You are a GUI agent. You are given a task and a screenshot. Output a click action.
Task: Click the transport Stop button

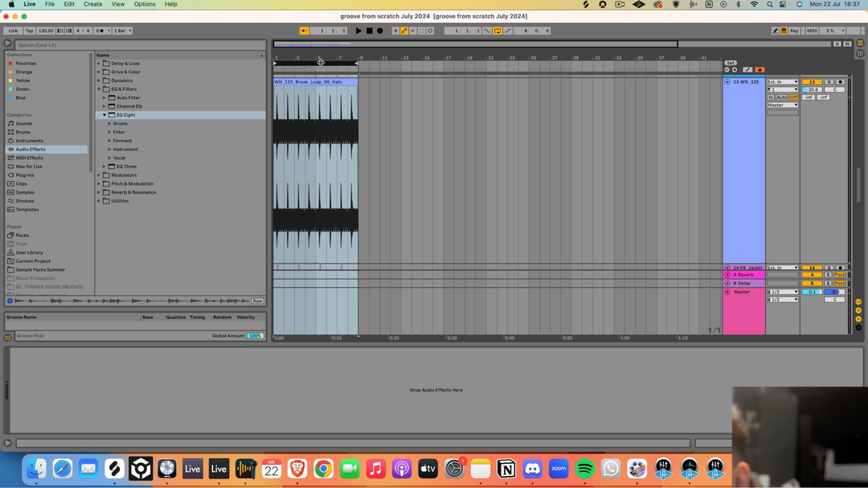[x=369, y=31]
